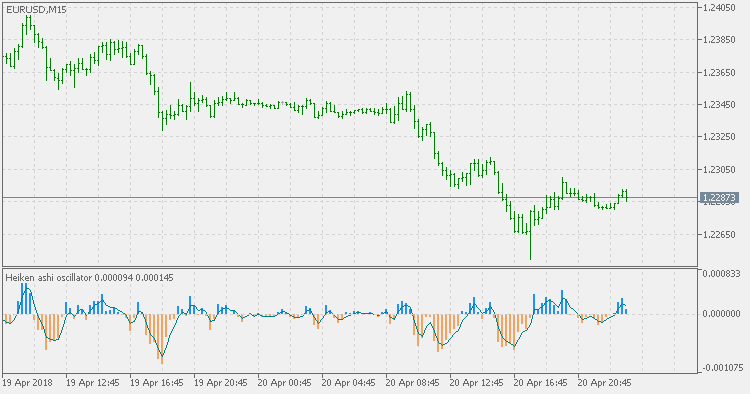Click the 19 Apr 12:45 time label
The height and width of the screenshot is (394, 750).
(x=93, y=383)
